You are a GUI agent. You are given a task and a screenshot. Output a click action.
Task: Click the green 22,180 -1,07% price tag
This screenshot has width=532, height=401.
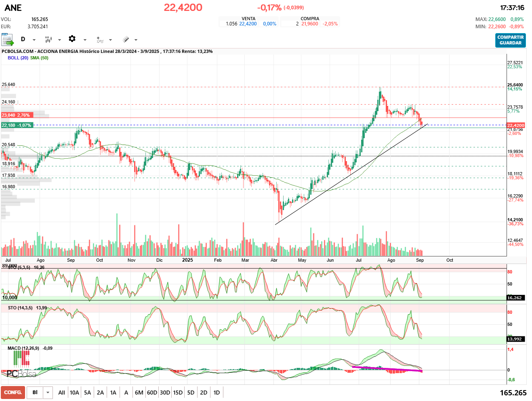17,125
